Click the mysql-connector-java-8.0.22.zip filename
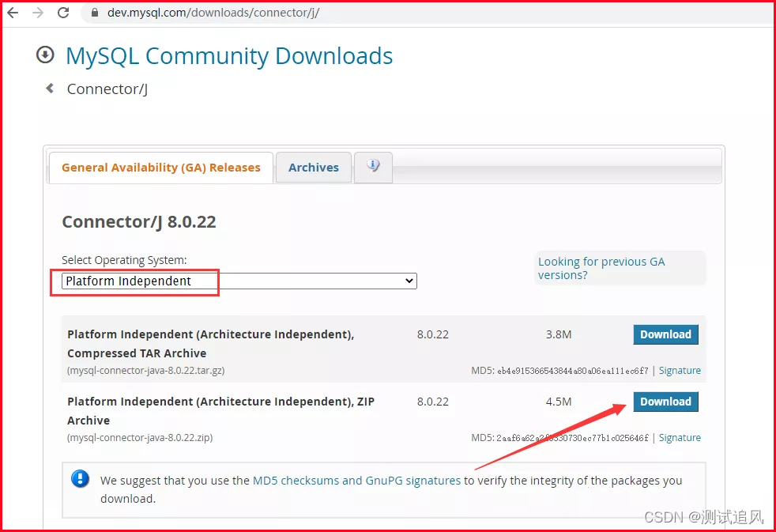Screen dimensions: 776x532 140,438
